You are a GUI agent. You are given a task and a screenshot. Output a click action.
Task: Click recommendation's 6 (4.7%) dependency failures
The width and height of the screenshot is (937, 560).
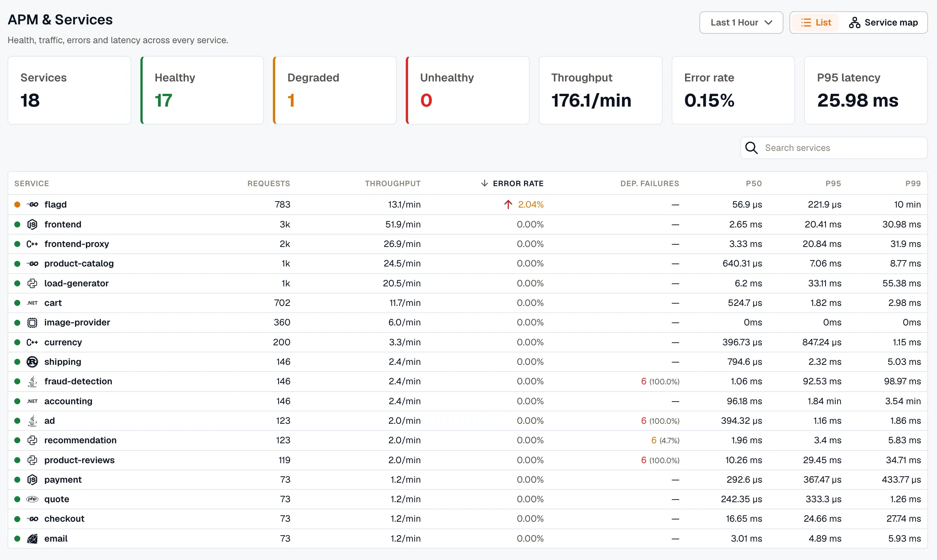coord(665,440)
